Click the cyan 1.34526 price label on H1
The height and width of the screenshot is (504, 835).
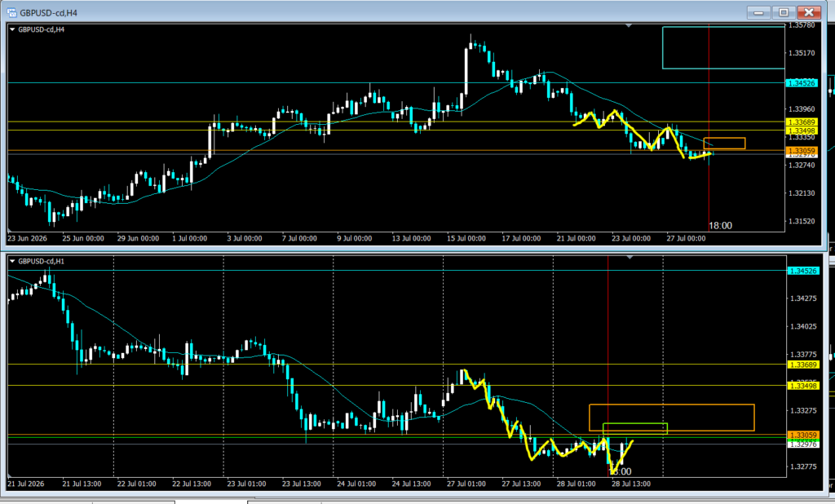[803, 271]
